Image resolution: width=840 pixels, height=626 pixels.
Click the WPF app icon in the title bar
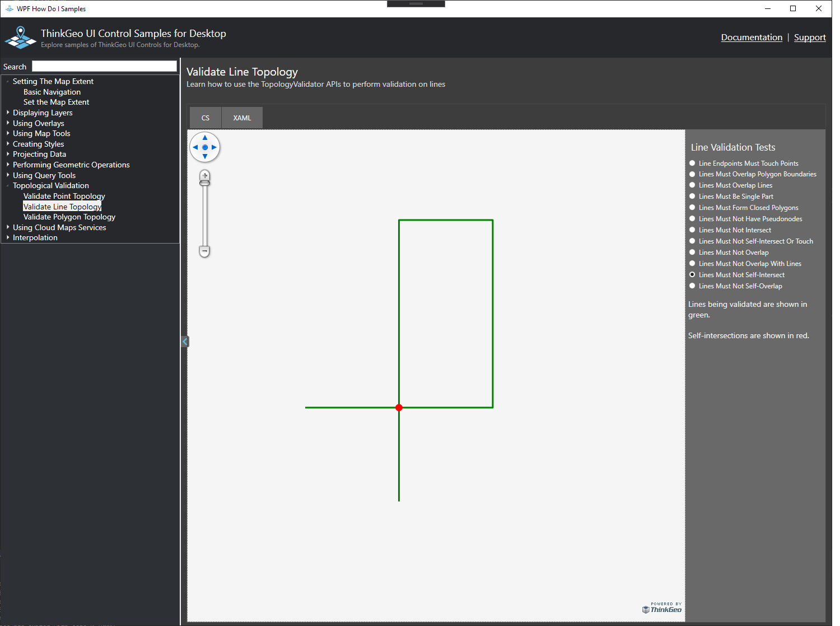tap(9, 8)
